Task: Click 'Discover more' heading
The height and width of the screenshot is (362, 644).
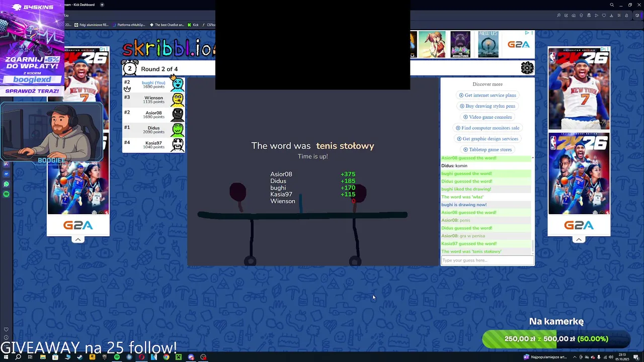Action: pos(488,84)
